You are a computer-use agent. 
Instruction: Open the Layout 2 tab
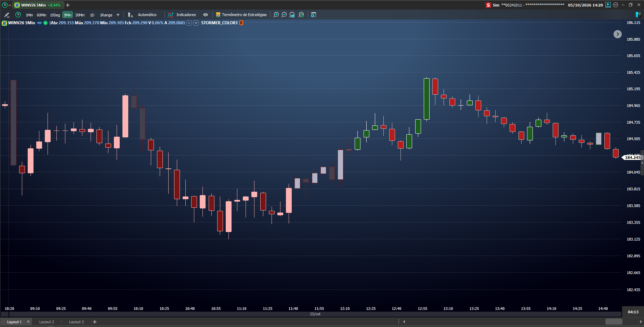point(47,322)
